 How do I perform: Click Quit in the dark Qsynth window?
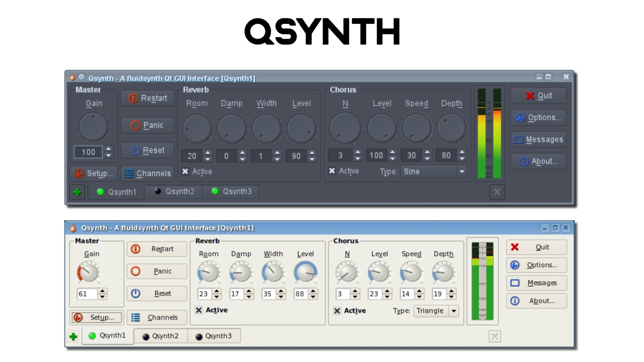click(538, 96)
